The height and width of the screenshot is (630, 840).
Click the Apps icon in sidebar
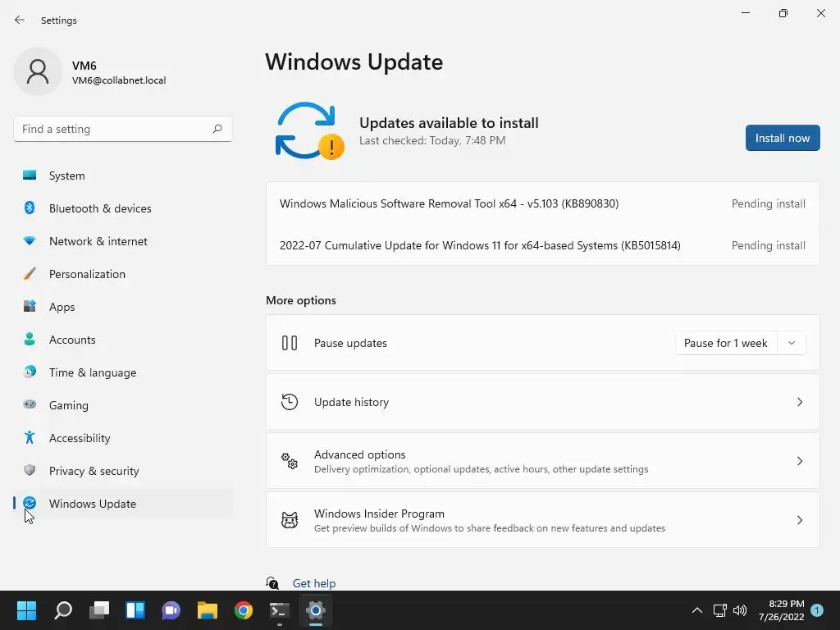[x=30, y=307]
